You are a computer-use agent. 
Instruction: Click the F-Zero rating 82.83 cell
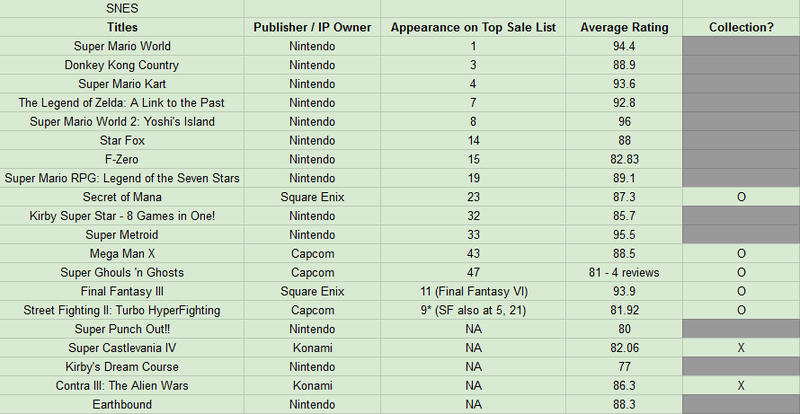tap(624, 159)
